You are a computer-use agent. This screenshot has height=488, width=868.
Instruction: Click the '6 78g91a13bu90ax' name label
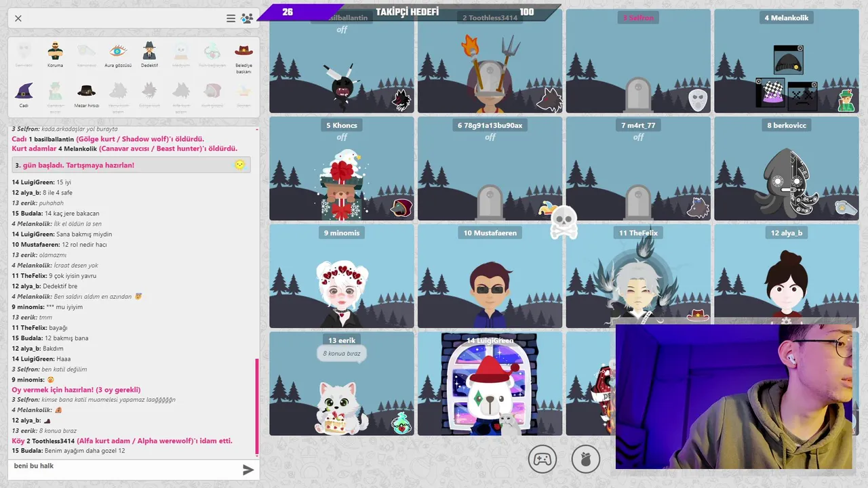point(490,125)
